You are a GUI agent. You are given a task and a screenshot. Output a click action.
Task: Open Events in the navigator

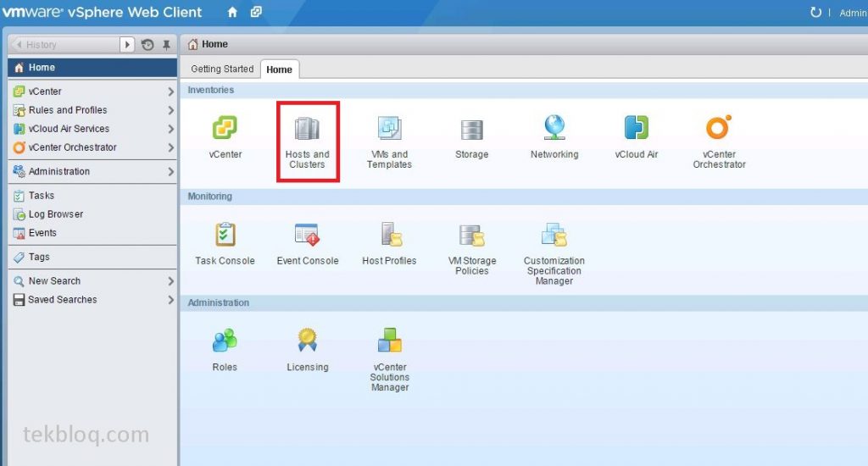92,233
